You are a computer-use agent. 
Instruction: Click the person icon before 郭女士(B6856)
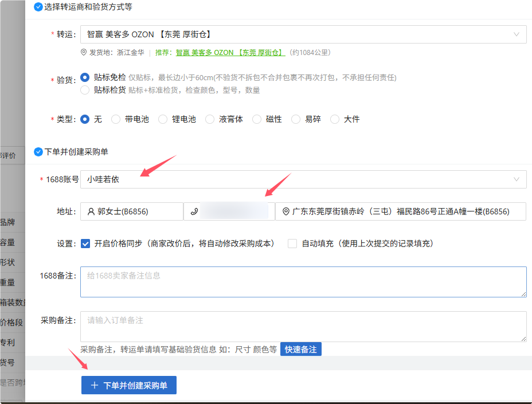[x=91, y=211]
